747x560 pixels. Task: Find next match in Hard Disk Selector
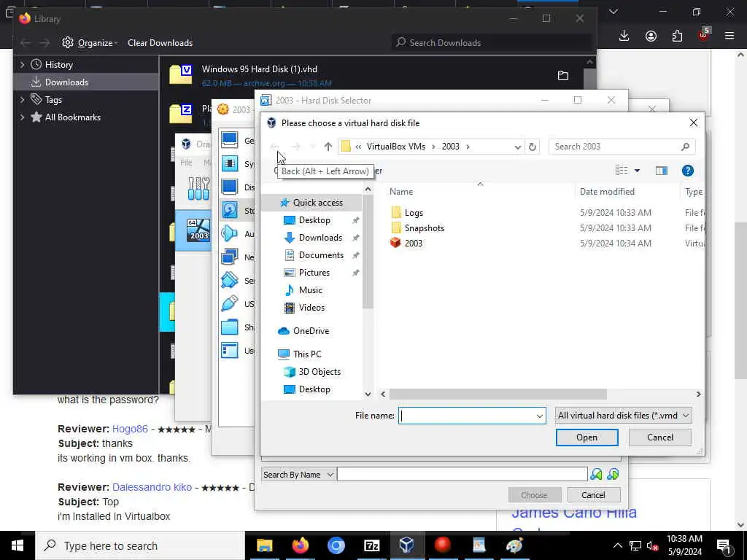tap(613, 474)
